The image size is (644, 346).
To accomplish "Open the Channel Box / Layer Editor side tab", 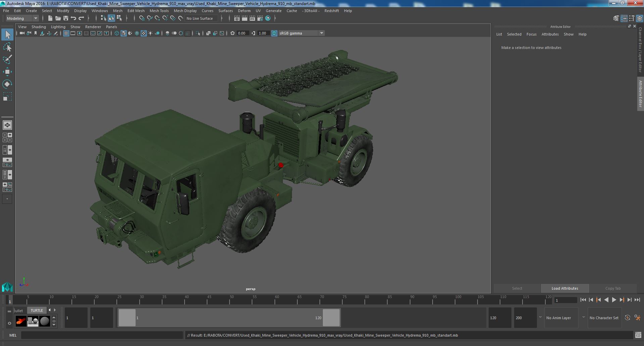I will pos(640,50).
